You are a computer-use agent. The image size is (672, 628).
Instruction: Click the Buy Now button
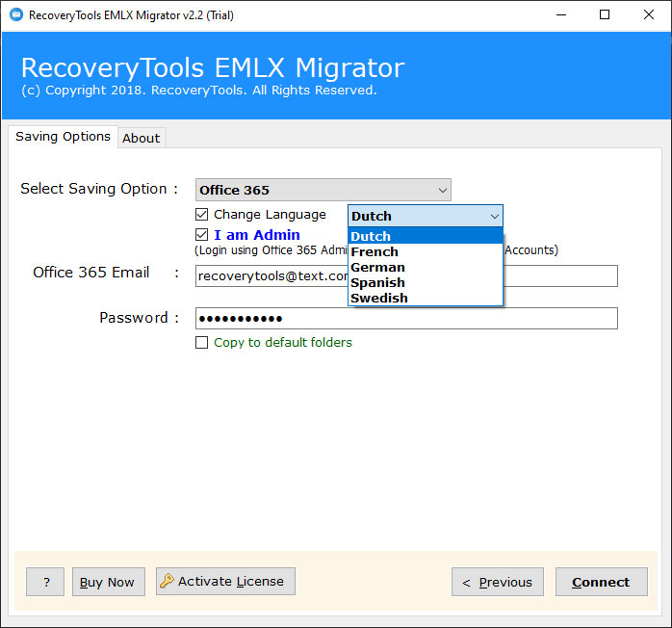click(x=109, y=582)
